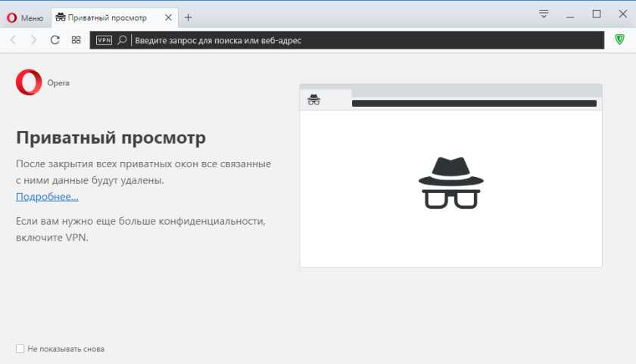The width and height of the screenshot is (636, 364).
Task: Click the red Opera logo on page
Action: click(29, 82)
